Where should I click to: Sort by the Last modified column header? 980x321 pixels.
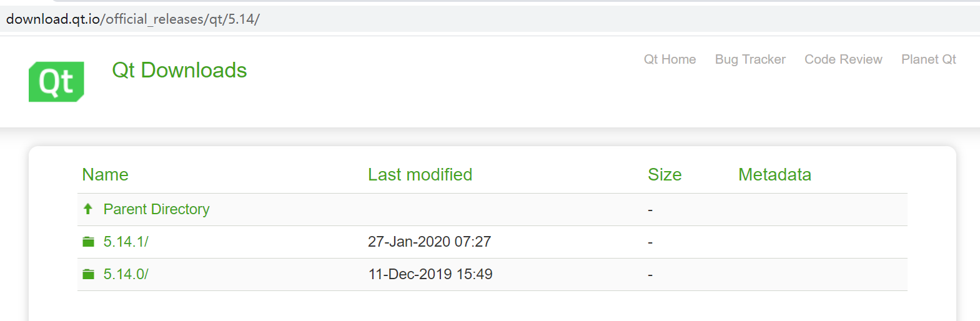point(420,175)
